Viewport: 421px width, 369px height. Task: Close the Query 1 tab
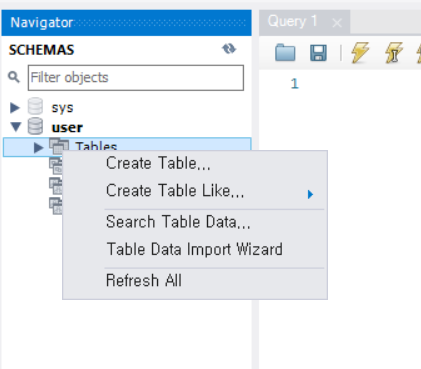[337, 23]
